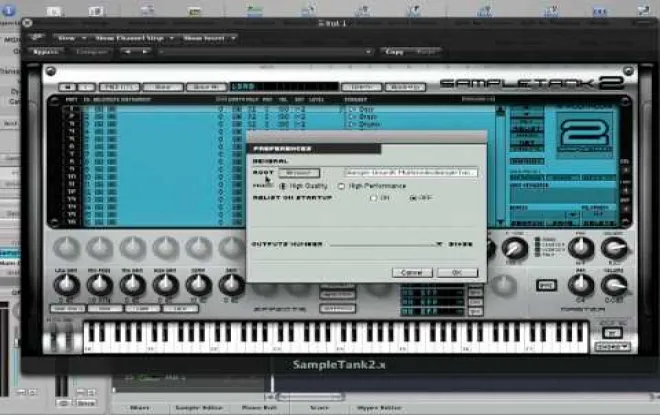
Task: Switch to the Hyper Editor tab
Action: 379,408
